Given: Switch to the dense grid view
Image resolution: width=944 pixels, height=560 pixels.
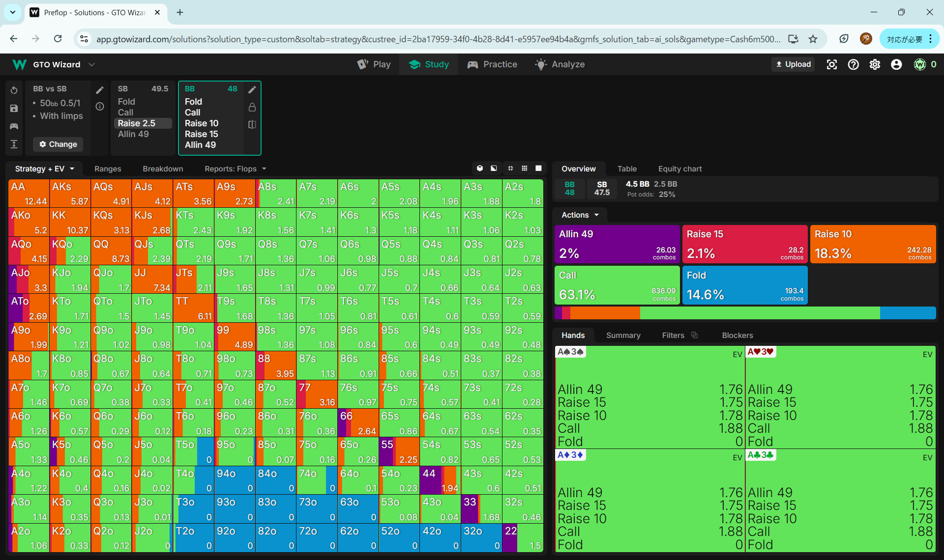Looking at the screenshot, I should [x=525, y=168].
